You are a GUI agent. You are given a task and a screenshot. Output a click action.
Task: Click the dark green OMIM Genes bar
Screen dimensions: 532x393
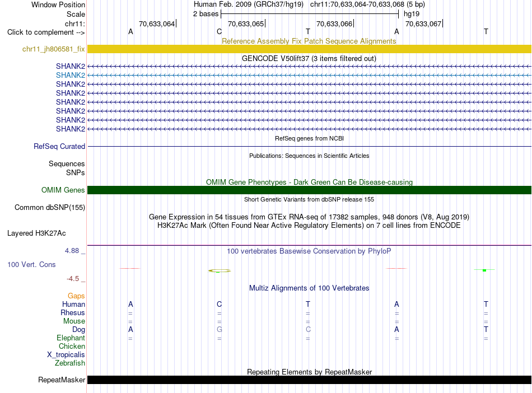point(309,190)
